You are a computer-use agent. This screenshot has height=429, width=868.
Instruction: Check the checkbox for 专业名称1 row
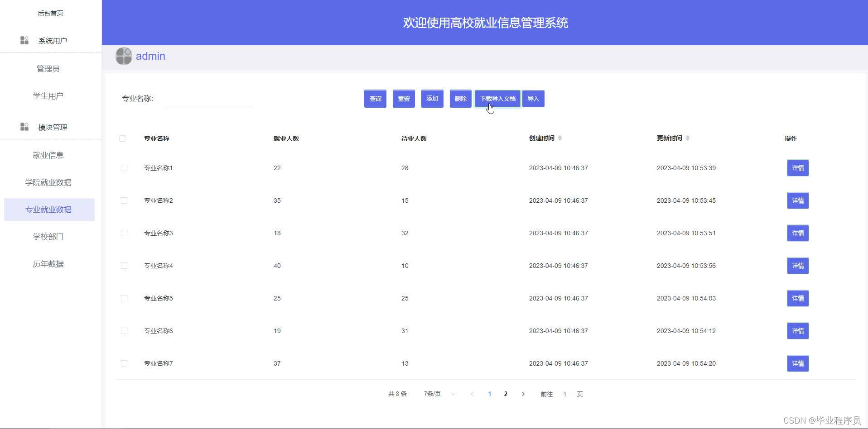[x=124, y=168]
